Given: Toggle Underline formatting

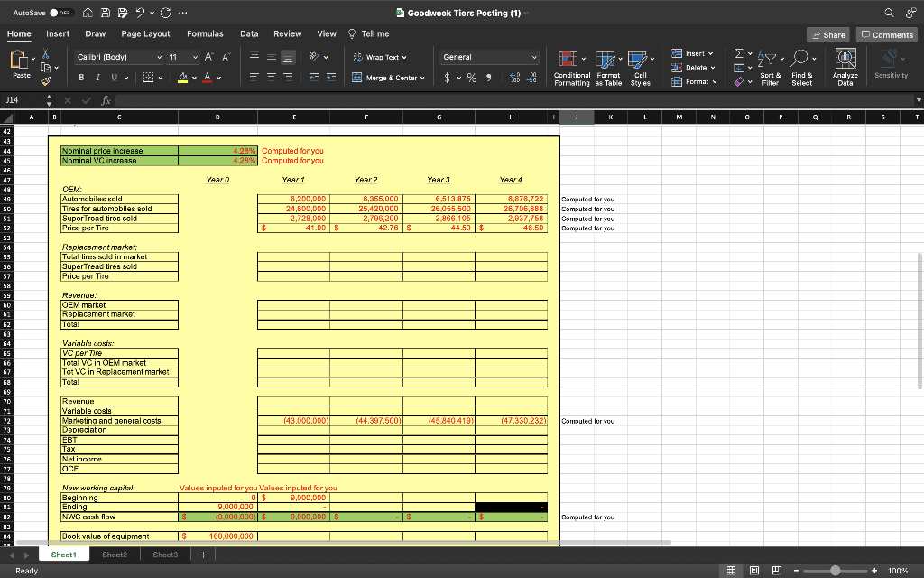Looking at the screenshot, I should [114, 78].
